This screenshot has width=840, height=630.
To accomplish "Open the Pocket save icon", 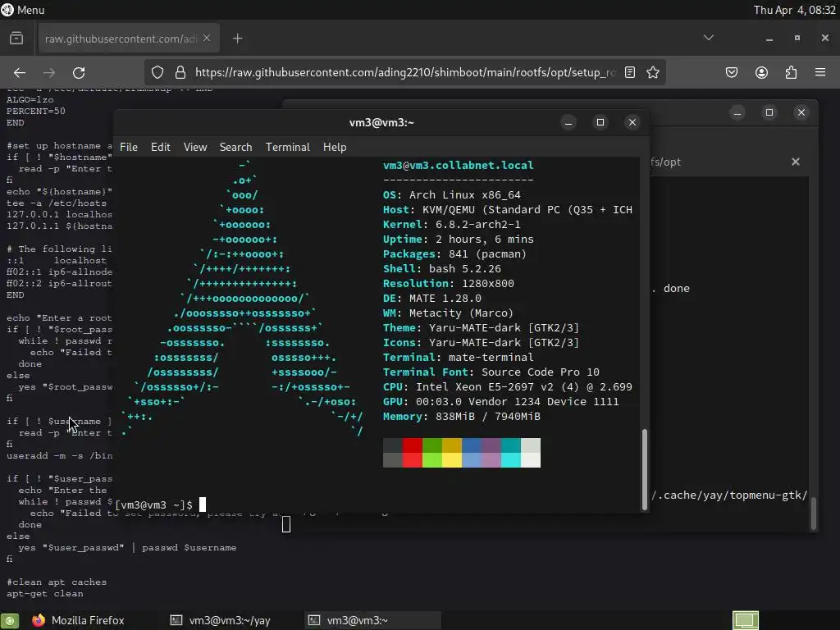I will click(x=732, y=72).
